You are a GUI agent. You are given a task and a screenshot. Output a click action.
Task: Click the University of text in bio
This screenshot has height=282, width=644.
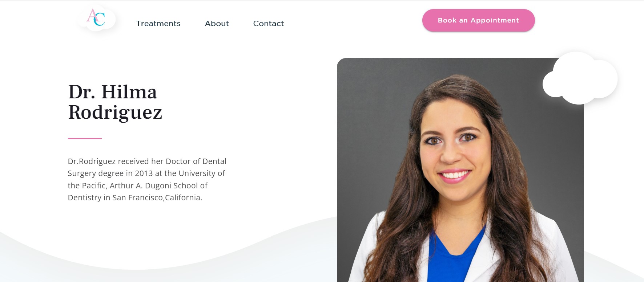(202, 173)
